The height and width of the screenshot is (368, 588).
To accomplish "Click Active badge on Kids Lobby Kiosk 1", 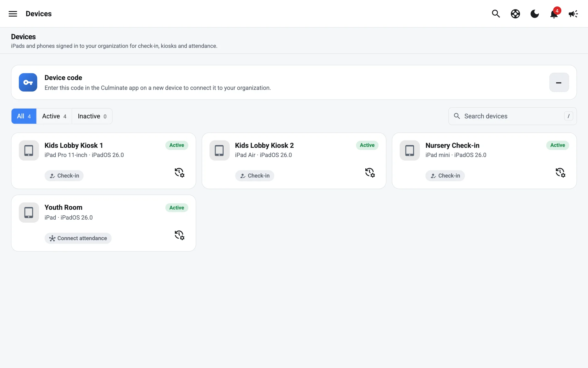I will [177, 145].
